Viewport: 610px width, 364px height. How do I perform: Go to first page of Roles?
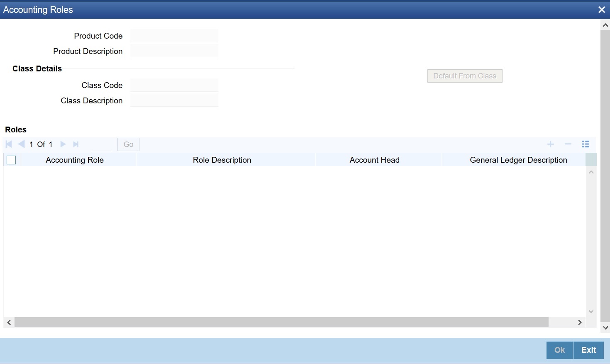tap(9, 144)
